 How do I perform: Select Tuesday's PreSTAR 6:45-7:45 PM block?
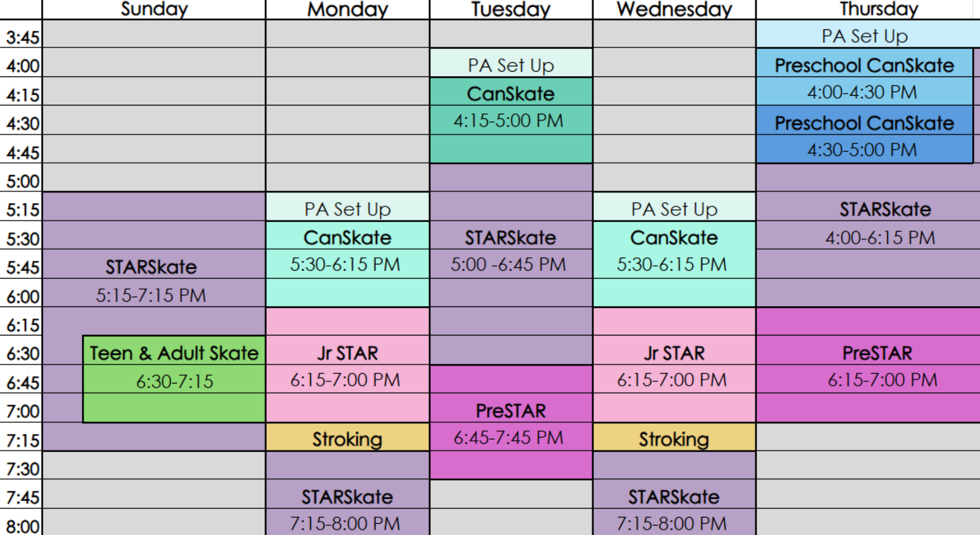pos(511,422)
